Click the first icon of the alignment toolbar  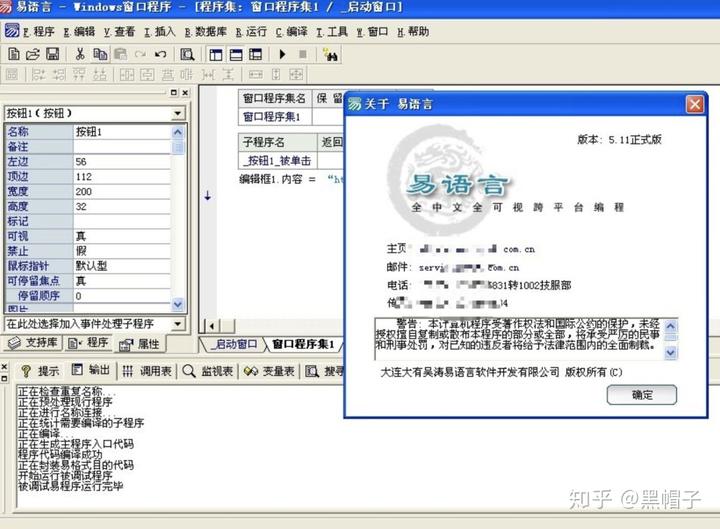click(x=12, y=74)
